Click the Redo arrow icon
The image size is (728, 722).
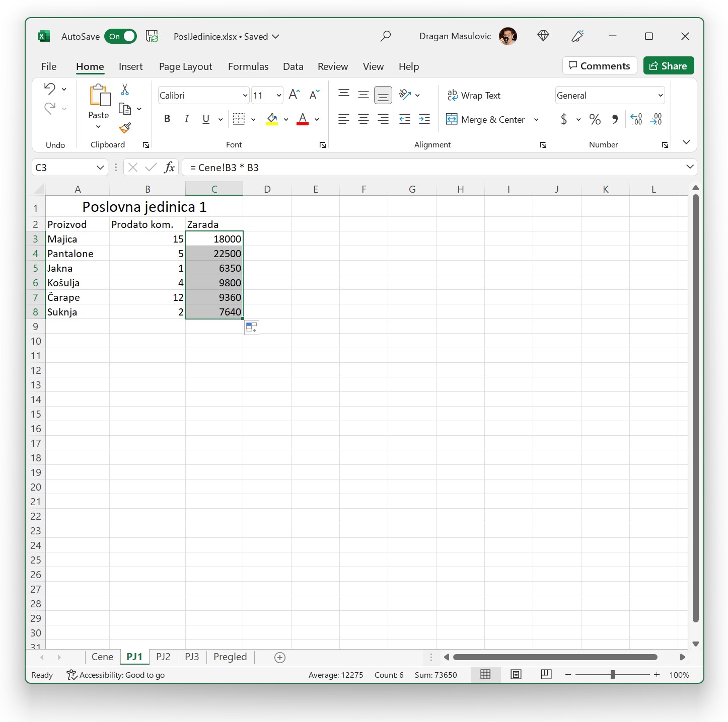(x=49, y=108)
